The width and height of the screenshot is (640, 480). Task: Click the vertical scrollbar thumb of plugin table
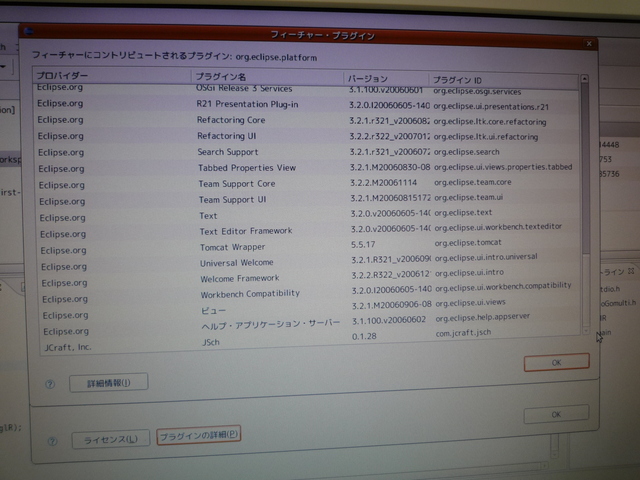point(585,167)
